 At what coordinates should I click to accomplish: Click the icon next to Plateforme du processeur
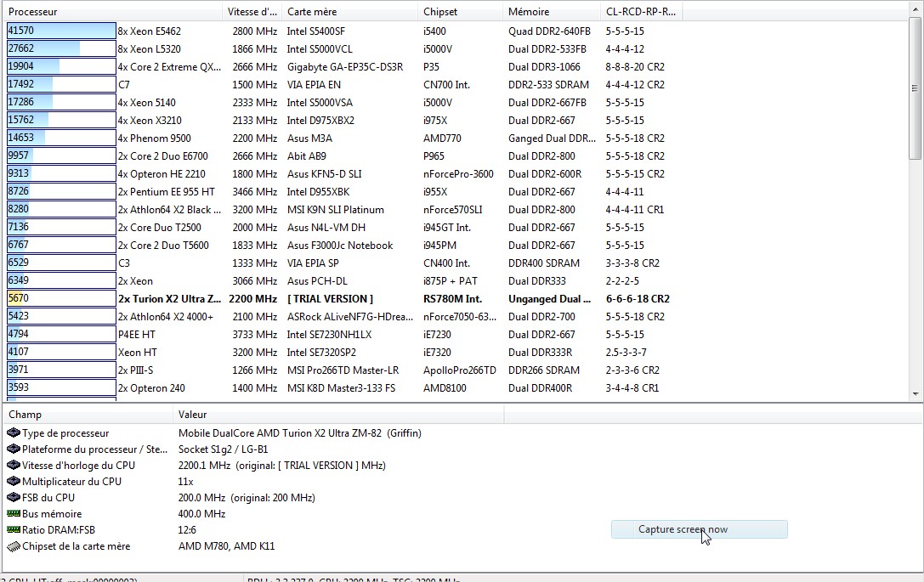click(14, 449)
